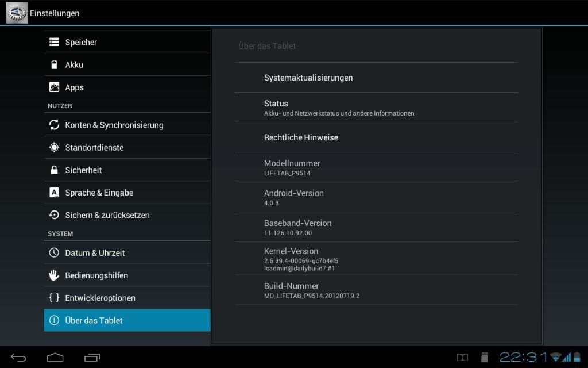Tap the battery icon in status bar

(x=577, y=356)
